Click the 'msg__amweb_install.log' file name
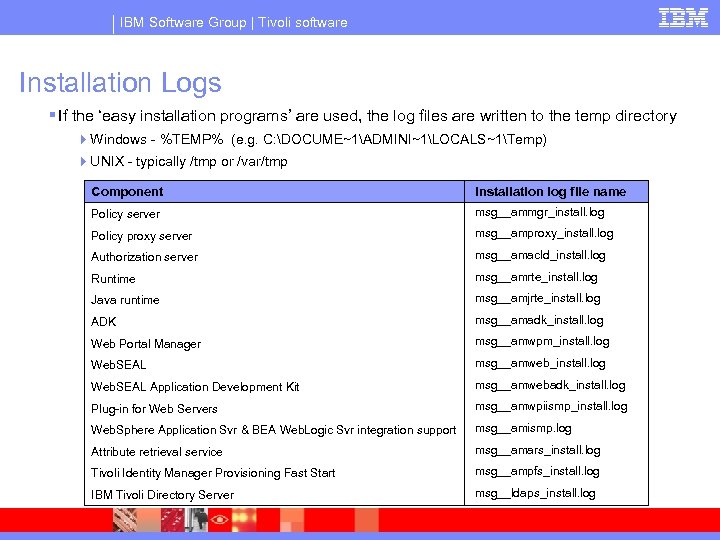 coord(540,363)
